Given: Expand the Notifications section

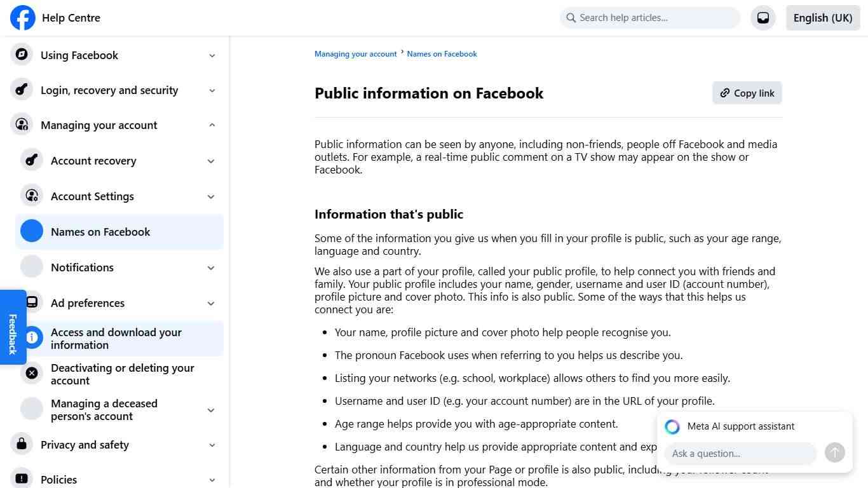Looking at the screenshot, I should click(x=210, y=268).
